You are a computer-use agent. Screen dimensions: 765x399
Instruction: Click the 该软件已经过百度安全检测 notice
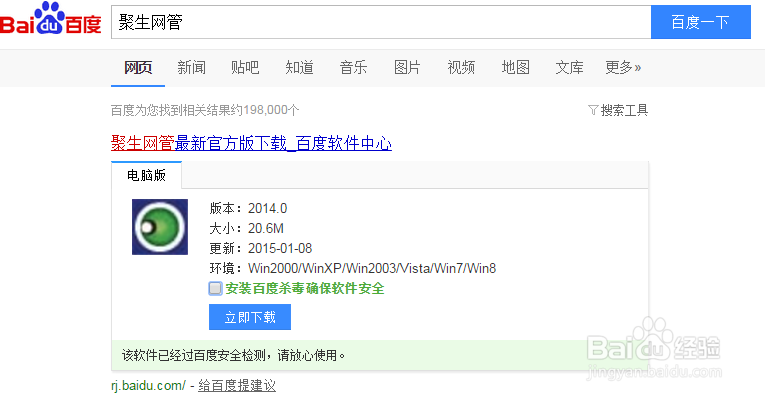[234, 355]
